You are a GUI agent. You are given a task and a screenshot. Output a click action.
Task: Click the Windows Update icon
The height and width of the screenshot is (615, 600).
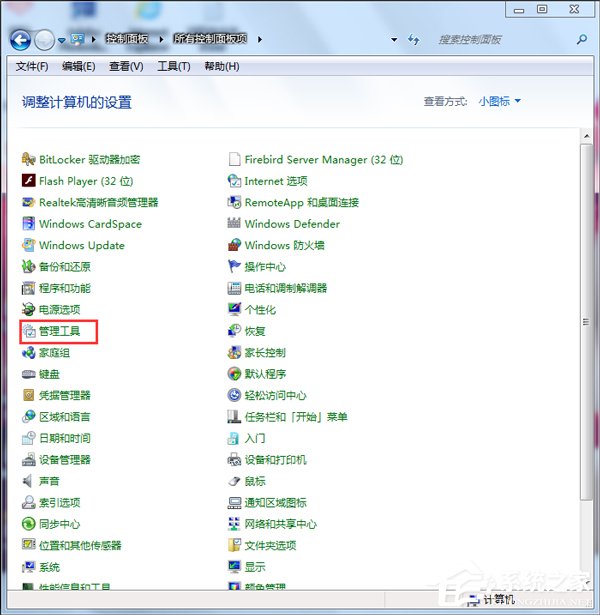[x=29, y=246]
